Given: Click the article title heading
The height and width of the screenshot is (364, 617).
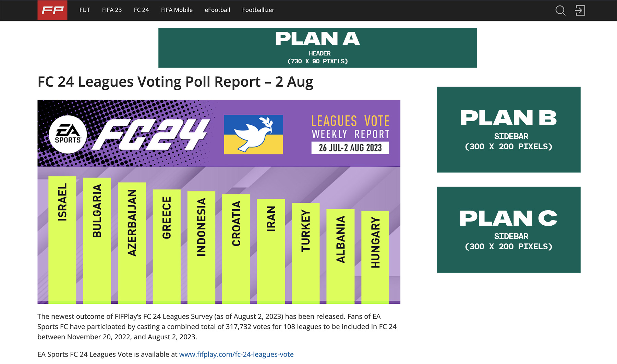Looking at the screenshot, I should point(175,82).
